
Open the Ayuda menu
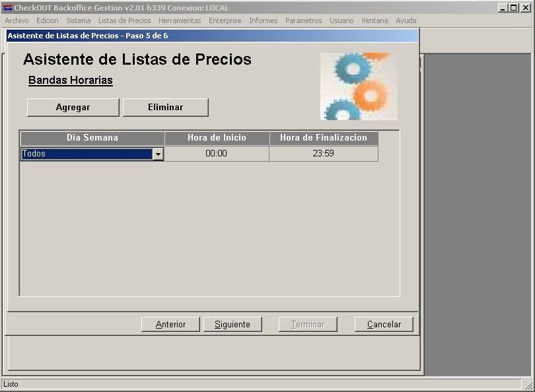(406, 20)
